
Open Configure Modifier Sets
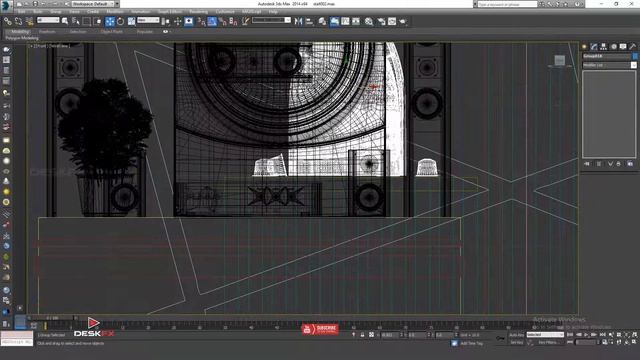(630, 164)
